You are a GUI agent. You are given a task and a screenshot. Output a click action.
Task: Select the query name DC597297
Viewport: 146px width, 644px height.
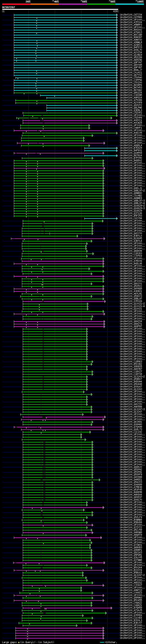point(8,8)
